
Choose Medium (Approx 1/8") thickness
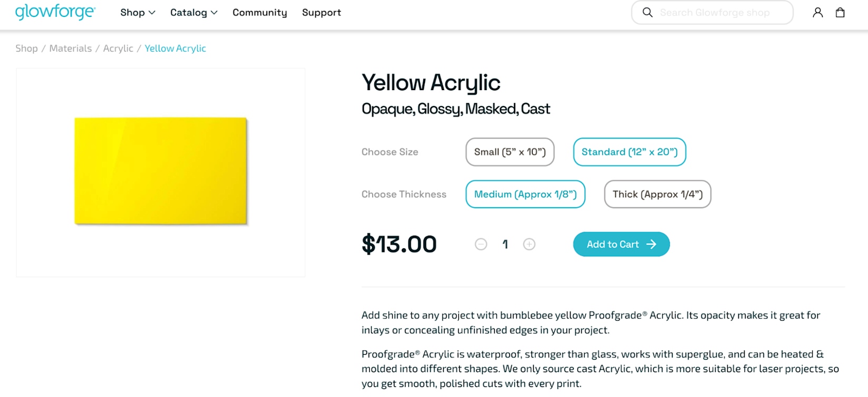(525, 194)
